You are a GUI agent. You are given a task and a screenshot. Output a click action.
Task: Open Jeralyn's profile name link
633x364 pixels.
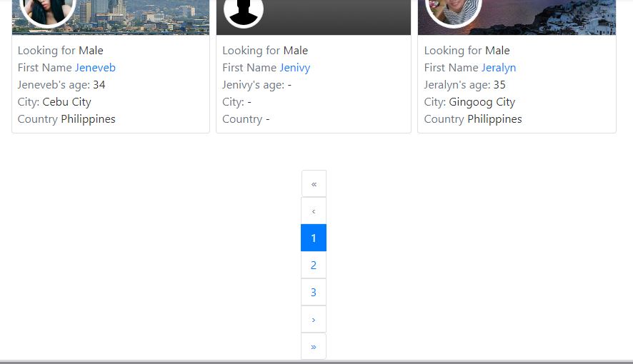point(499,67)
